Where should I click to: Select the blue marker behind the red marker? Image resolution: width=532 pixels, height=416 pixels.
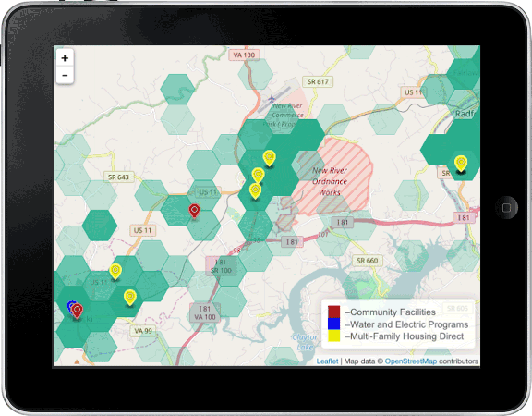click(x=70, y=306)
